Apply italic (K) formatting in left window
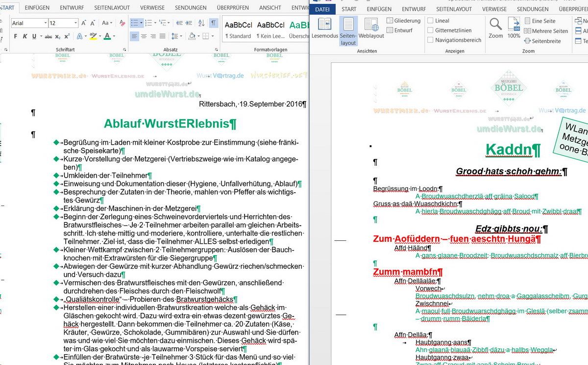Image resolution: width=588 pixels, height=365 pixels. [24, 36]
